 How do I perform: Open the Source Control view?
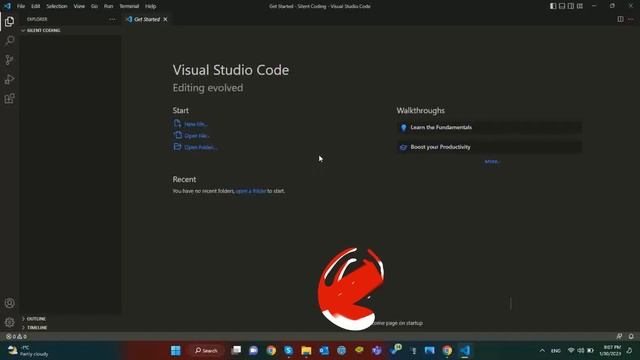[x=9, y=60]
